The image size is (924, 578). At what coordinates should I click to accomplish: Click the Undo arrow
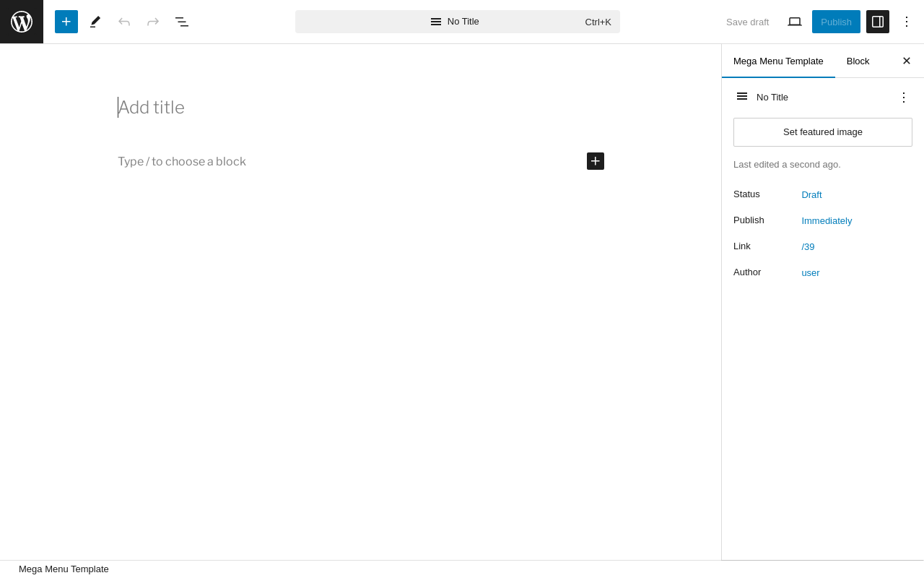124,22
